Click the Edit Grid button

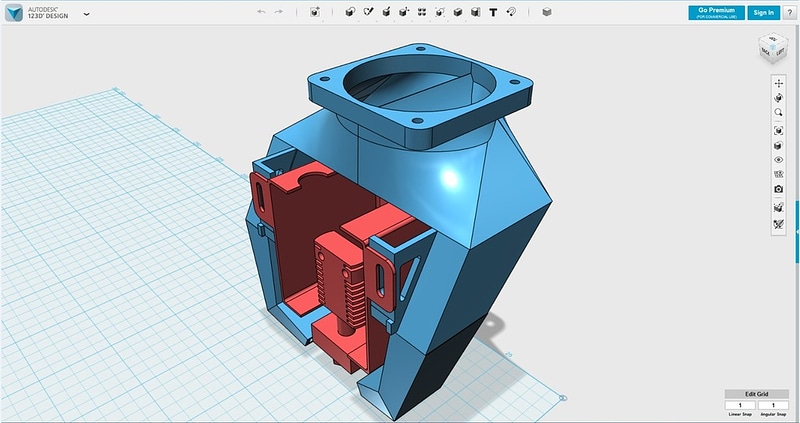(756, 394)
